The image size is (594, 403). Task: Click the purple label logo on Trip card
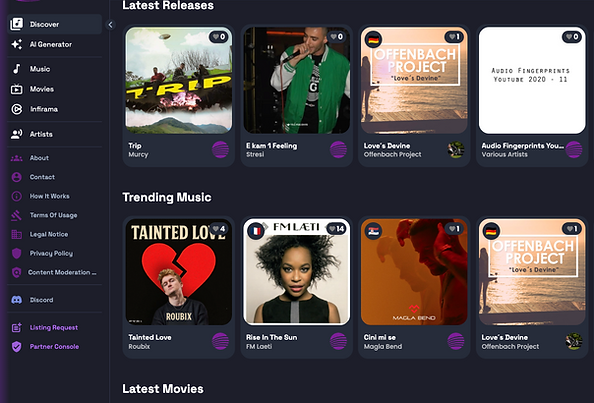(x=220, y=150)
